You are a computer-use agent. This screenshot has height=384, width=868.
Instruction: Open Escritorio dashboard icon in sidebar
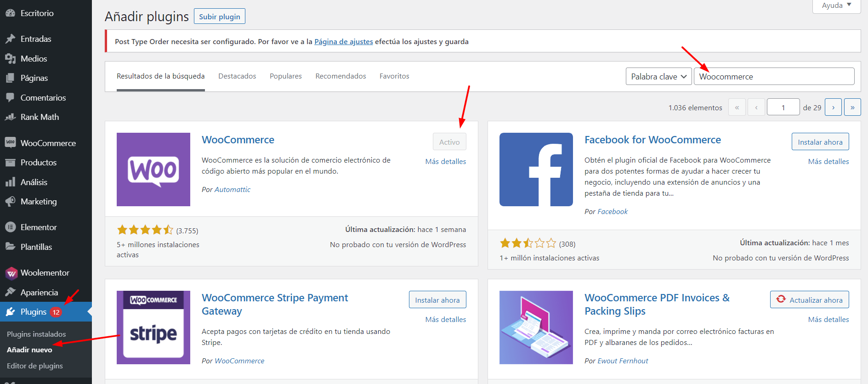(10, 13)
